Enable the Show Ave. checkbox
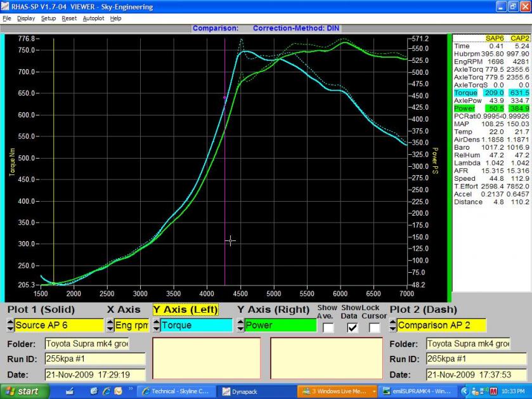The width and height of the screenshot is (532, 399). (x=328, y=328)
